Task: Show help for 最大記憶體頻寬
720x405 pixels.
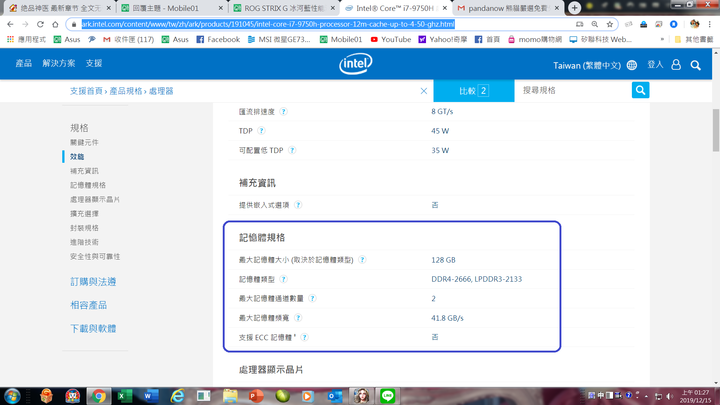Action: (298, 318)
